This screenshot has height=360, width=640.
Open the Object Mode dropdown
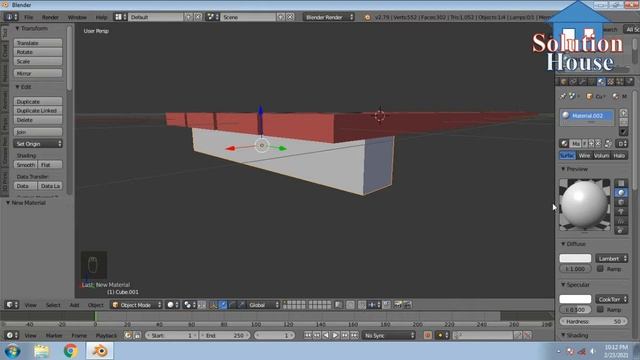pos(136,304)
